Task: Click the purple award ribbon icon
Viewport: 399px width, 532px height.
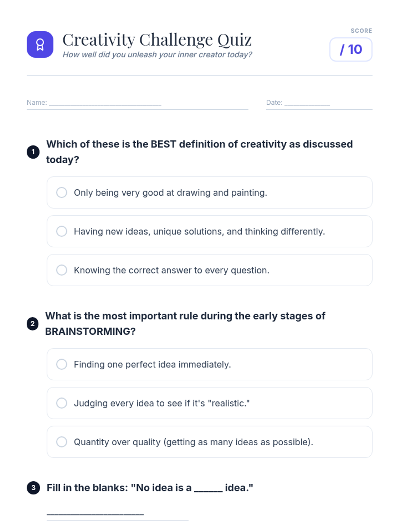Action: point(40,45)
